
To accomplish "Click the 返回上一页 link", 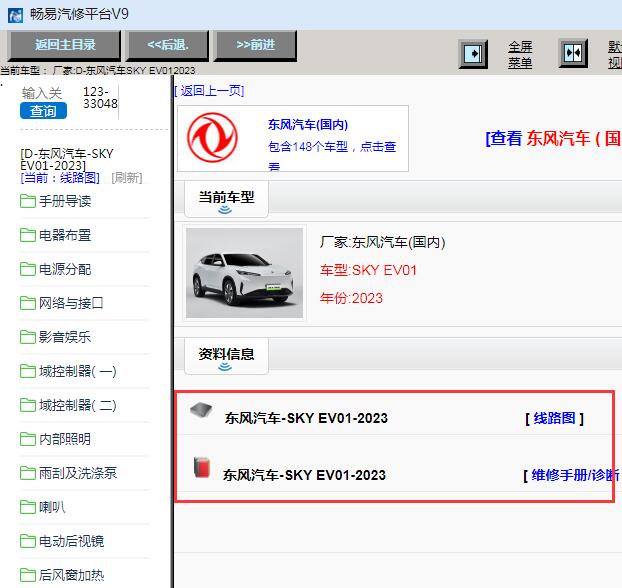I will tap(209, 91).
